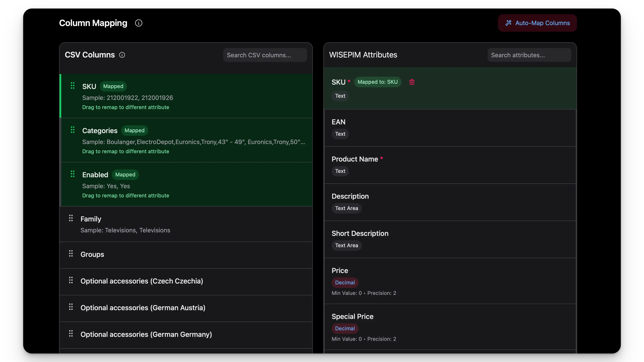Click the CSV Columns info icon
This screenshot has width=644, height=362.
point(122,55)
